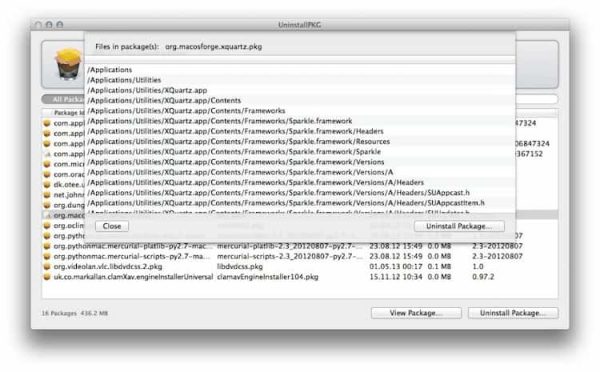This screenshot has height=372, width=600.
Task: Click the package icon beside org.pythonmac.mercurial-platlib
Action: (47, 246)
